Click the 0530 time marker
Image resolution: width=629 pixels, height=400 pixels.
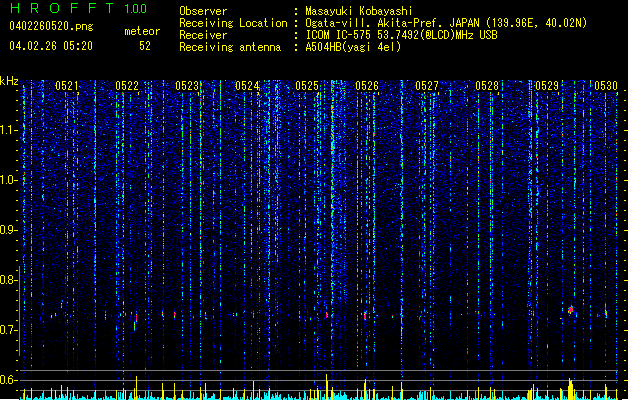(606, 86)
